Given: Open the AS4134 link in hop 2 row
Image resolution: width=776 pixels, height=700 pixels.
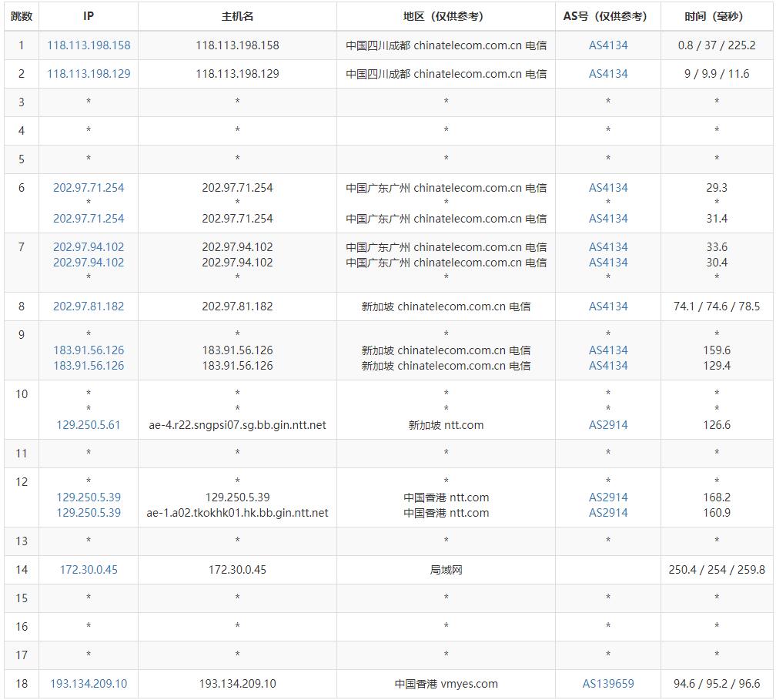Looking at the screenshot, I should click(x=608, y=74).
